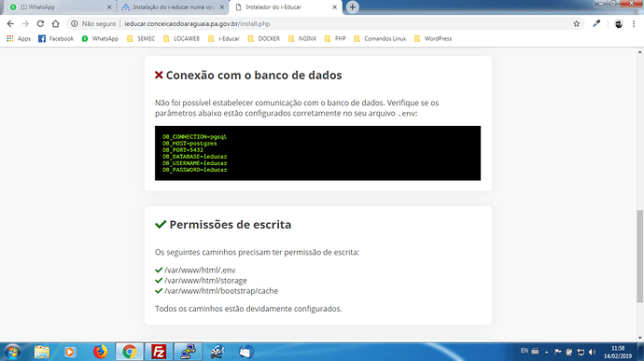Click the scrollbar down arrow

point(640,338)
